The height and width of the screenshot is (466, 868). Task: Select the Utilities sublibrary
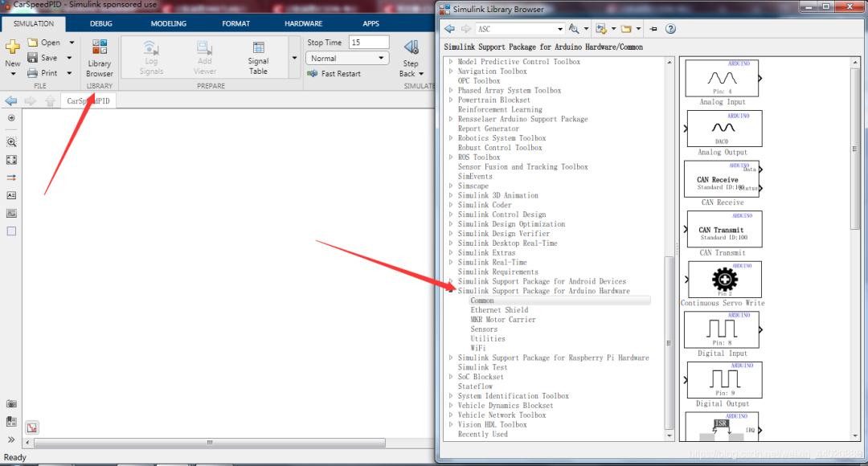point(488,339)
